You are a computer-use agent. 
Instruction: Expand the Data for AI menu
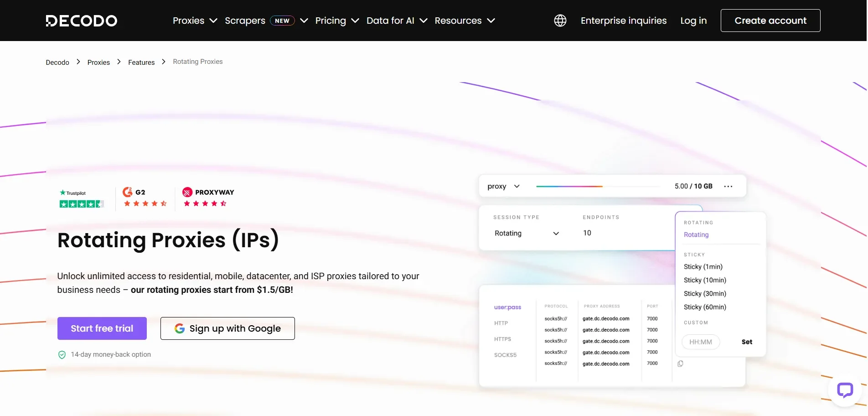click(397, 21)
